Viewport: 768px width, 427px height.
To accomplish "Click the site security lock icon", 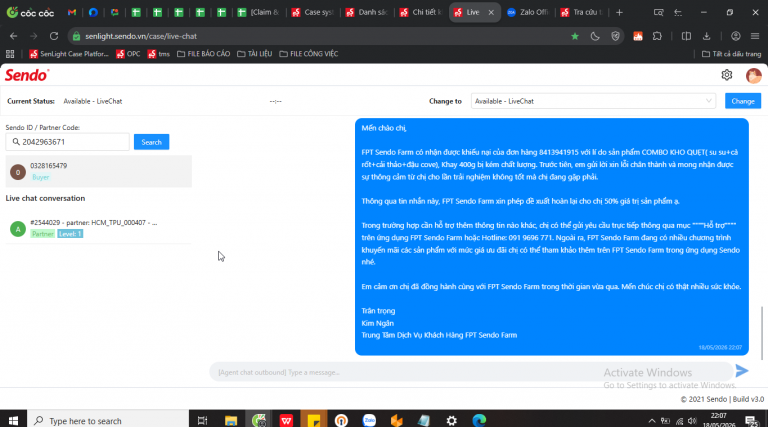I will 76,36.
